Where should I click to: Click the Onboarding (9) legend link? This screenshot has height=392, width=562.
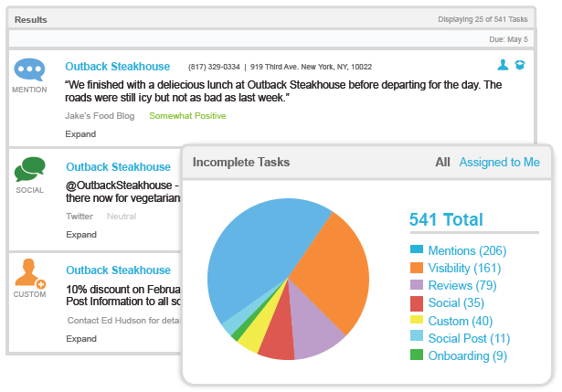468,355
